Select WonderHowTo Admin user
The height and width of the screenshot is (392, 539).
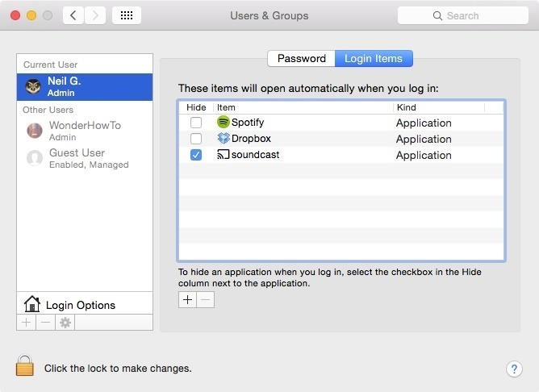coord(85,131)
